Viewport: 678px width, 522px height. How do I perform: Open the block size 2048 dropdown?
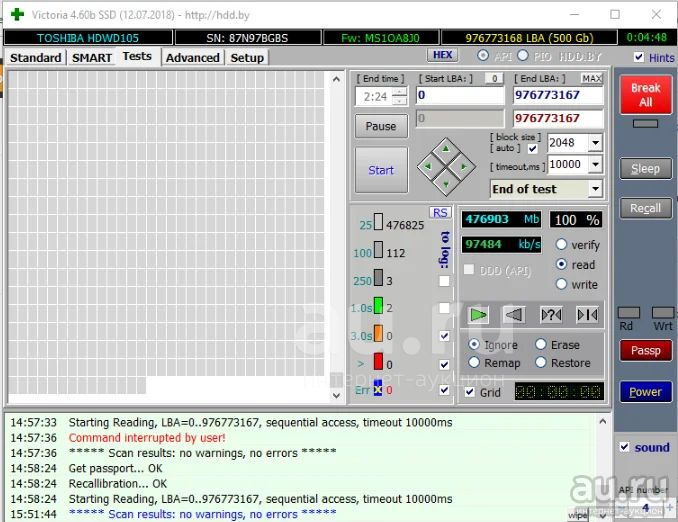595,143
